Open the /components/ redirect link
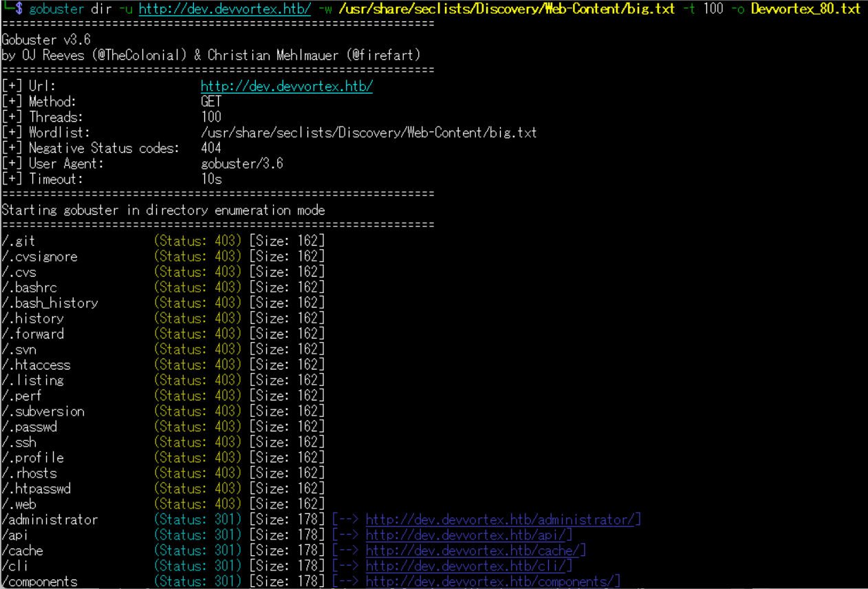This screenshot has height=589, width=868. pos(492,581)
